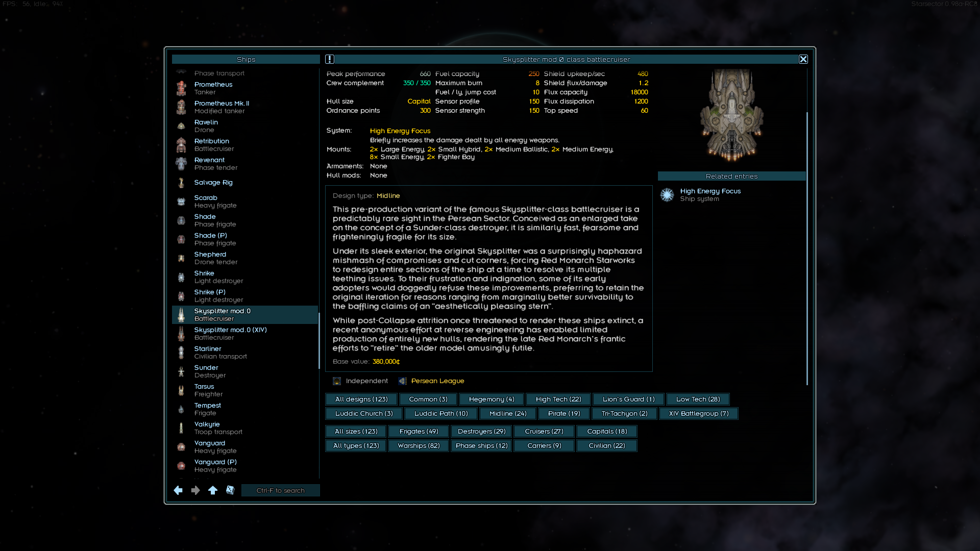
Task: Click the Independent faction icon
Action: coord(337,381)
